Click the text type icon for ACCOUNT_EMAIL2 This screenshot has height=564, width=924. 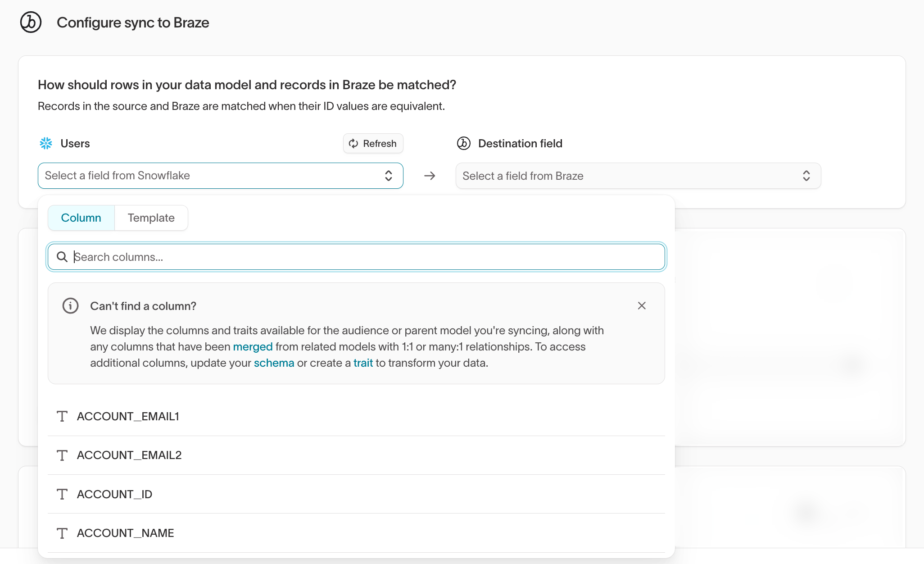click(62, 455)
